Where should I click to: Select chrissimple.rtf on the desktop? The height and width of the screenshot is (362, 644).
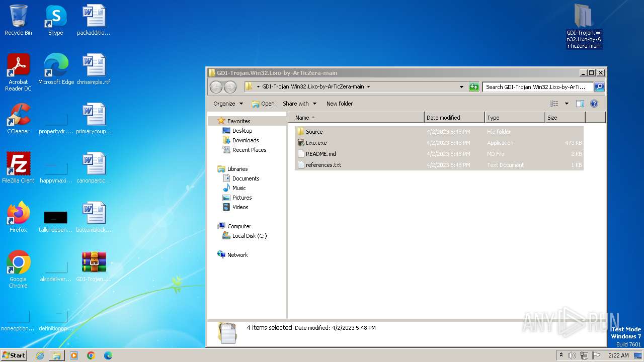[x=94, y=69]
